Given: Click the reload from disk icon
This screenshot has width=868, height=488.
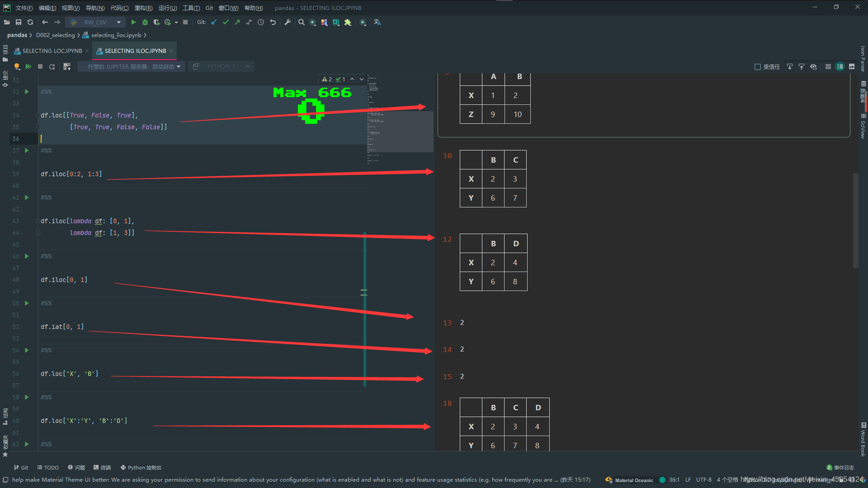Looking at the screenshot, I should [x=30, y=22].
